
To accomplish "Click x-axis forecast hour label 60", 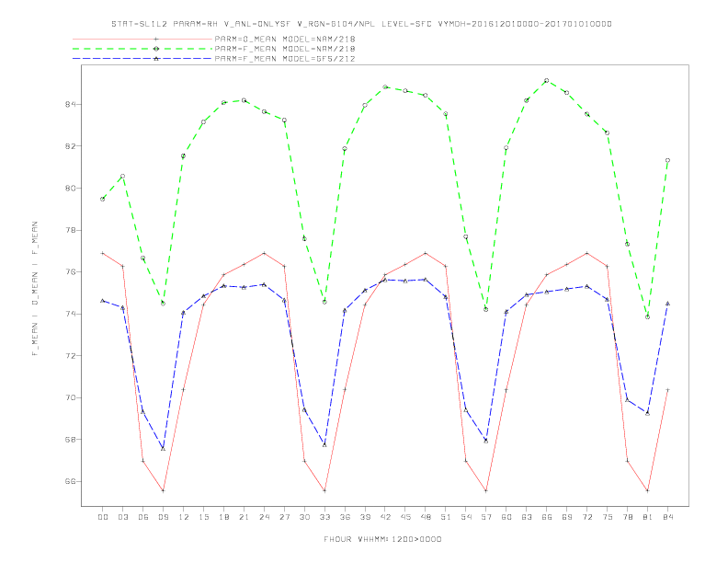I will (x=506, y=517).
